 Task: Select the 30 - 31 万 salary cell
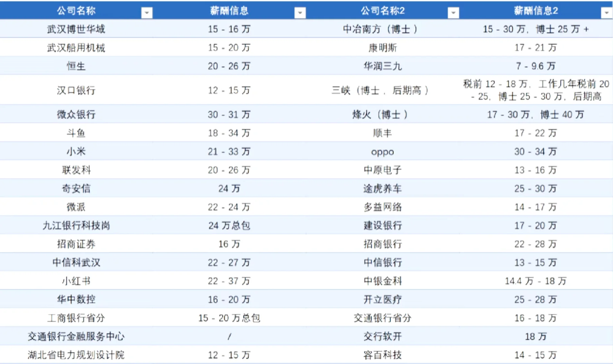(229, 114)
